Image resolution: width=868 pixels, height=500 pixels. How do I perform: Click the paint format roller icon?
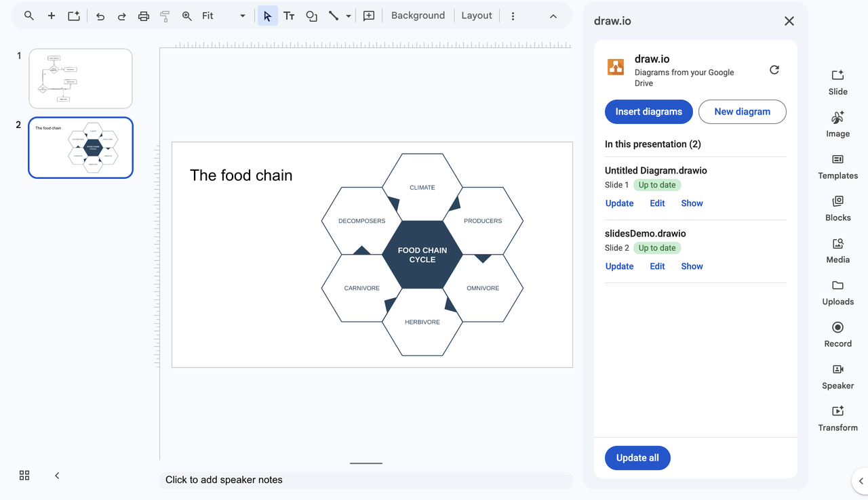pyautogui.click(x=165, y=16)
